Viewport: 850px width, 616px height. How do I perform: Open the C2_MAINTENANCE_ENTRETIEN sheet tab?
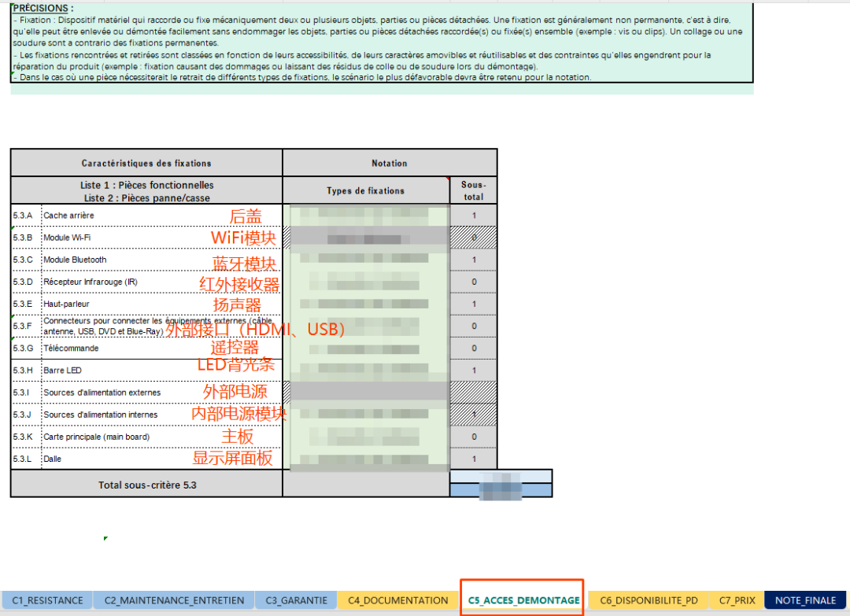pos(173,600)
